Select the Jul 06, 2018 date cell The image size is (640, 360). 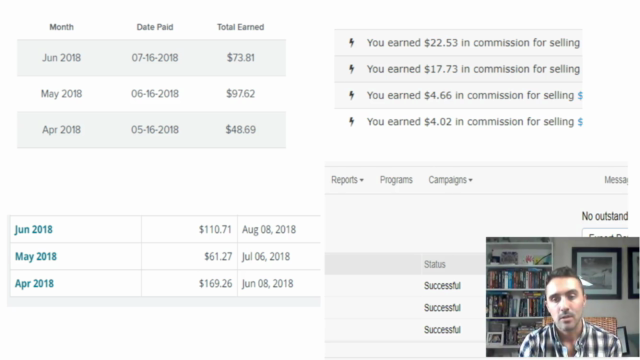point(266,256)
